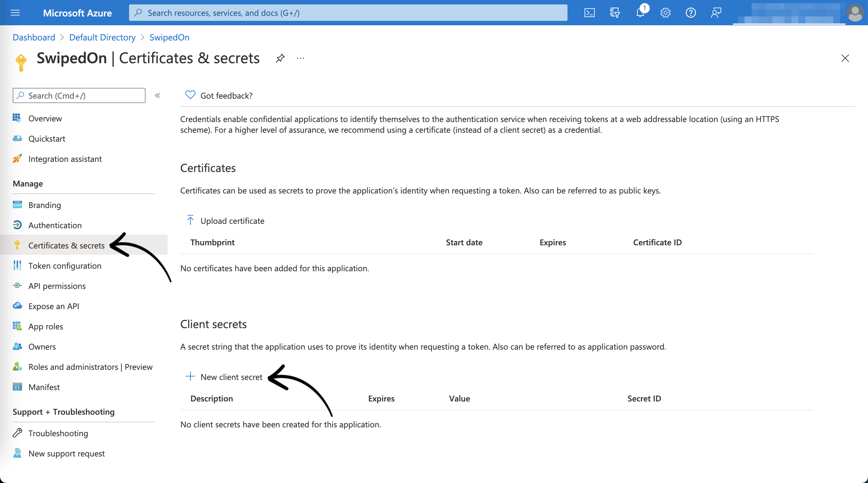Screen dimensions: 868x483
Task: Click the New client secret plus icon
Action: [190, 376]
